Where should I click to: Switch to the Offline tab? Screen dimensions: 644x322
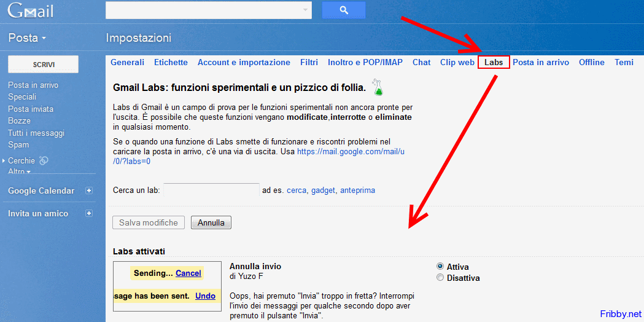[591, 63]
